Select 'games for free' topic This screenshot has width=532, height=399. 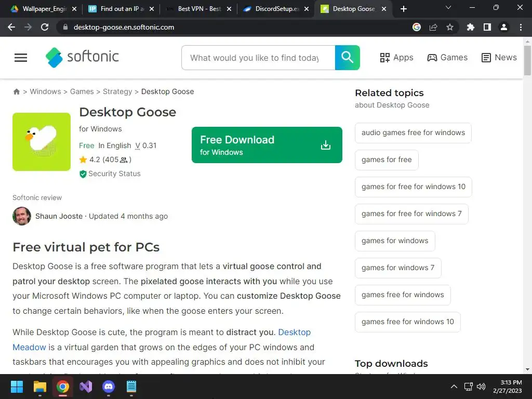pyautogui.click(x=387, y=160)
